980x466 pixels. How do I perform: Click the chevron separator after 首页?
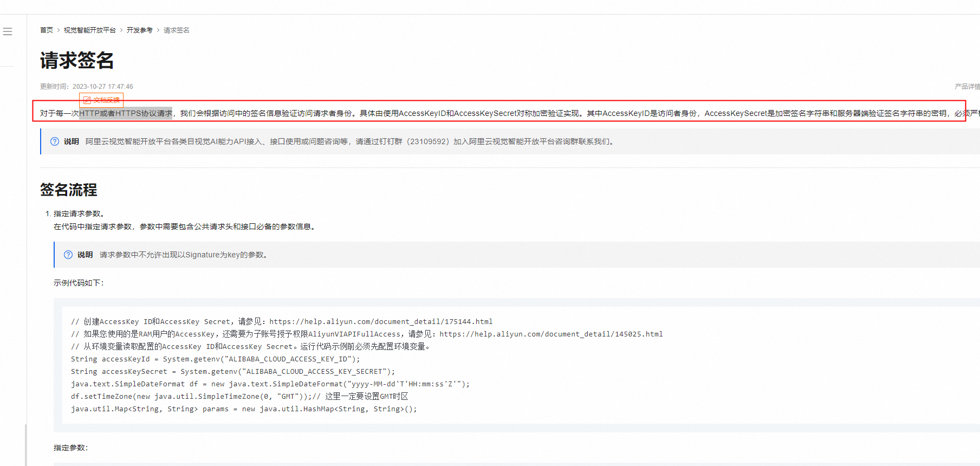[x=58, y=30]
